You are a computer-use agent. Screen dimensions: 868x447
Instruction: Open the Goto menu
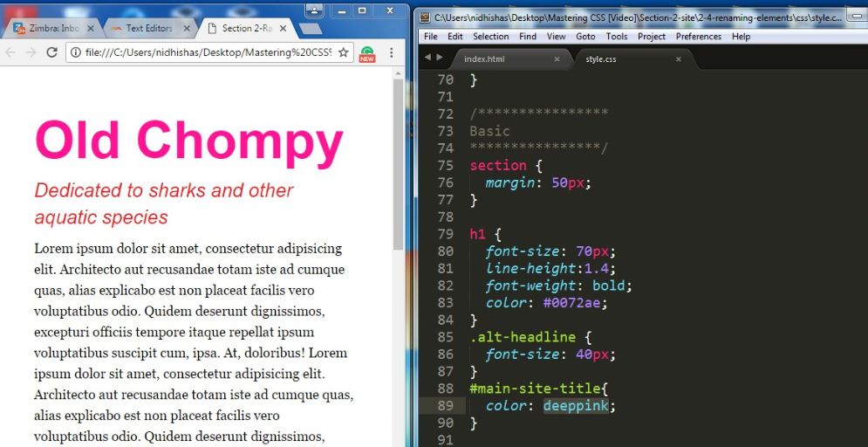point(585,37)
